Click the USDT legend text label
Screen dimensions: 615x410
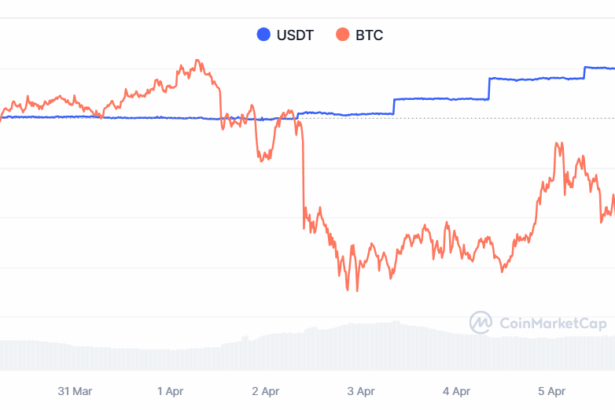pyautogui.click(x=294, y=35)
